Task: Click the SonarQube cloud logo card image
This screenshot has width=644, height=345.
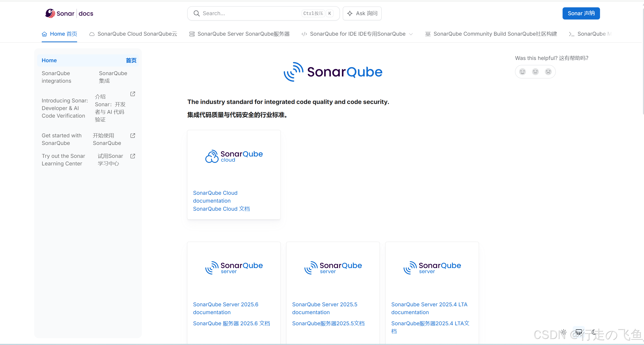Action: point(234,156)
